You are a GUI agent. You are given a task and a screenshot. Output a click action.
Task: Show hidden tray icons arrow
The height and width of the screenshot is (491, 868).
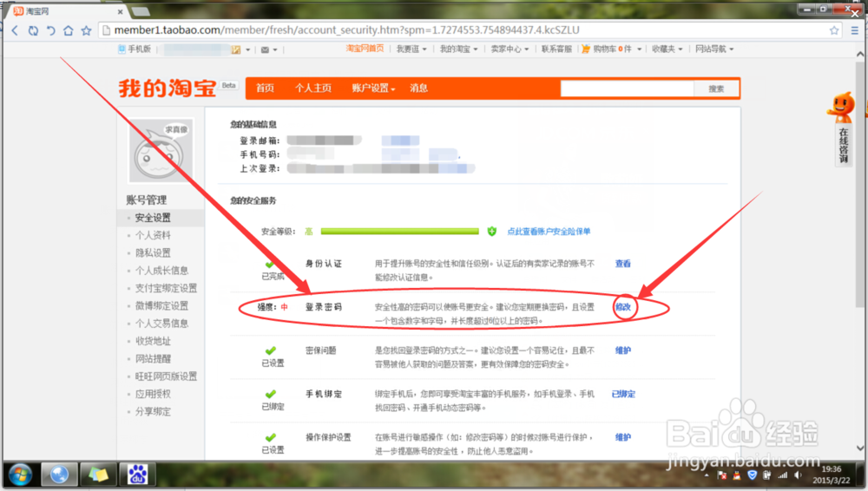707,475
